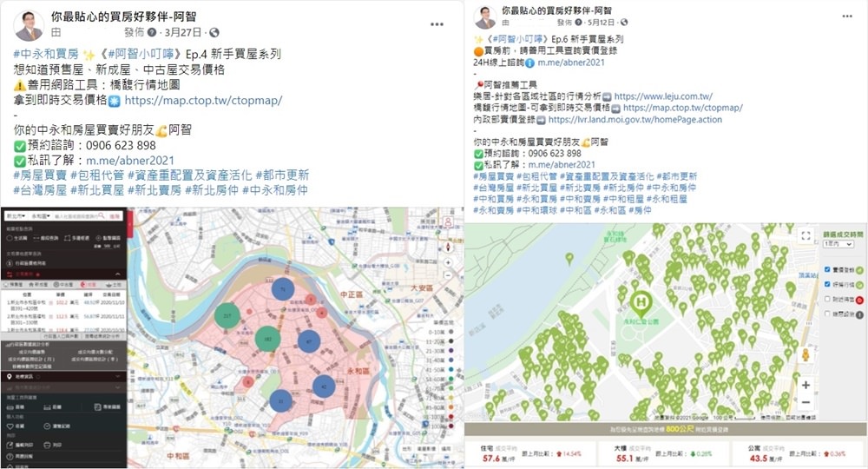The image size is (868, 469).
Task: Check the checkbox beside the red circle icon
Action: coord(827,300)
